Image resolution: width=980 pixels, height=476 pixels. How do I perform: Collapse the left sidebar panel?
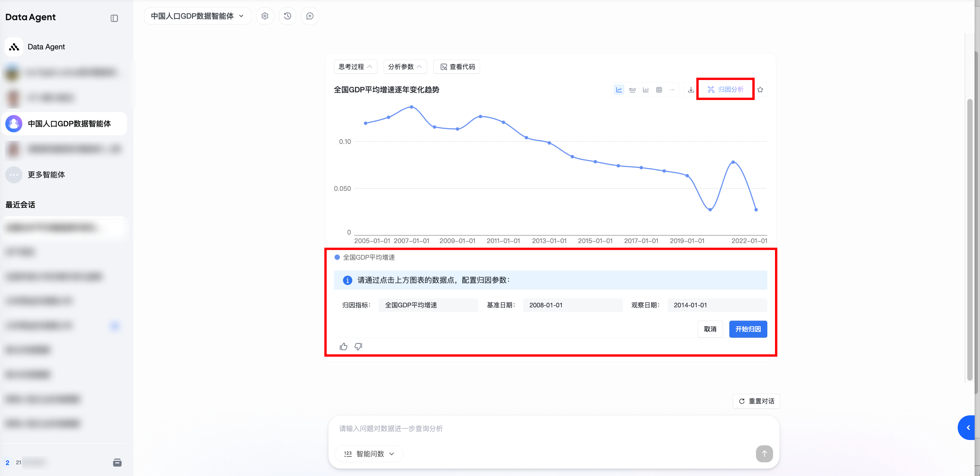pos(114,18)
